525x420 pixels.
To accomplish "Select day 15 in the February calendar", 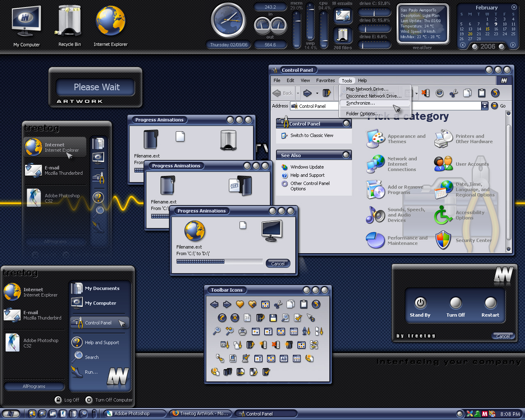I will 488,29.
